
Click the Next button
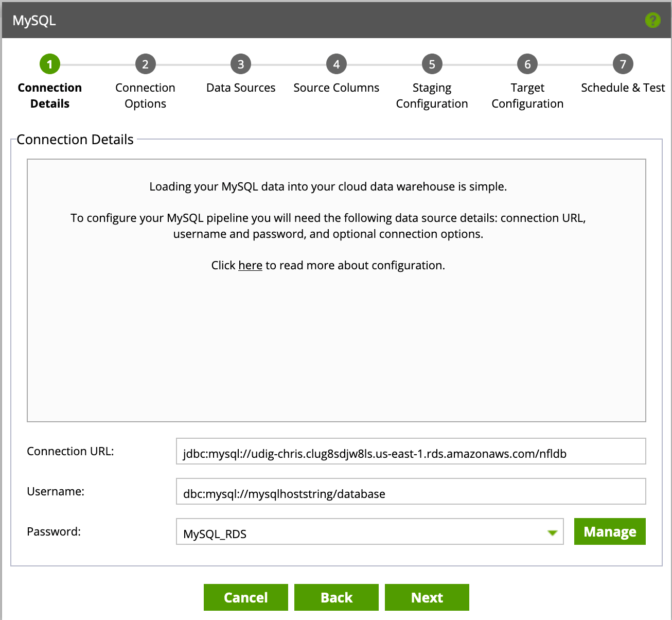point(427,597)
